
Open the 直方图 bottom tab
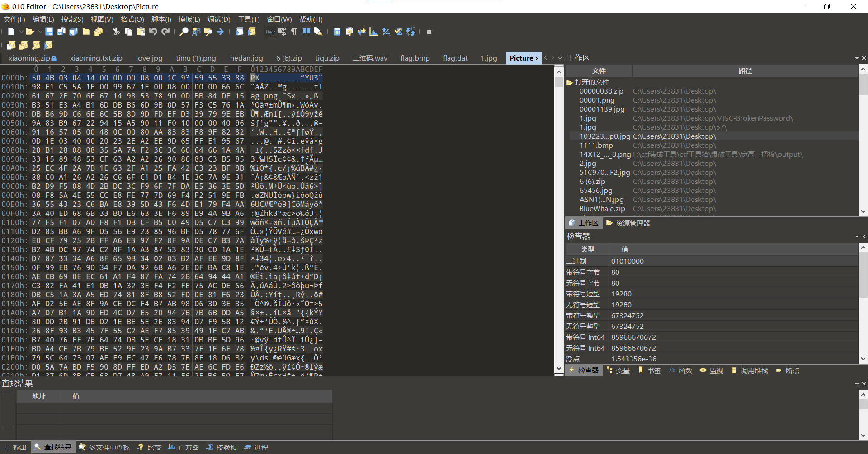184,447
